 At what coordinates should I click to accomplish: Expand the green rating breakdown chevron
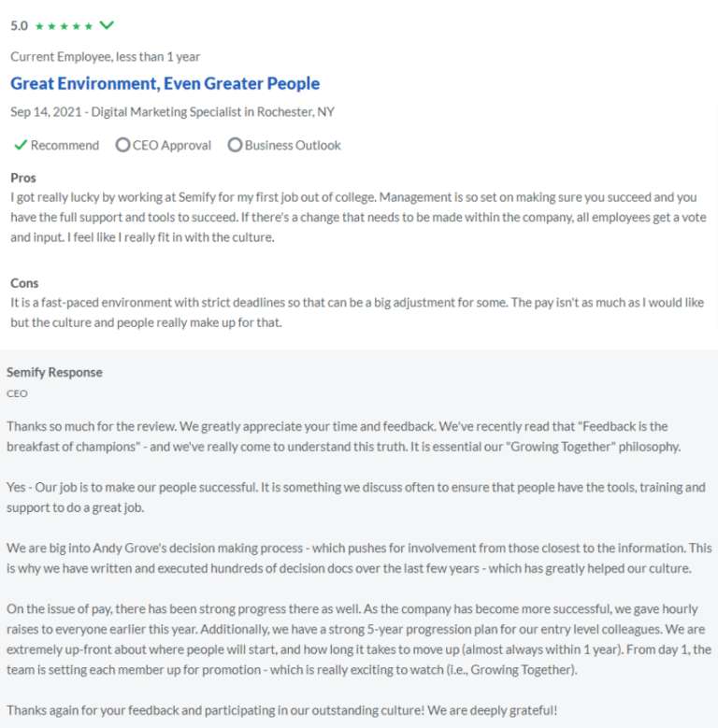pyautogui.click(x=107, y=24)
